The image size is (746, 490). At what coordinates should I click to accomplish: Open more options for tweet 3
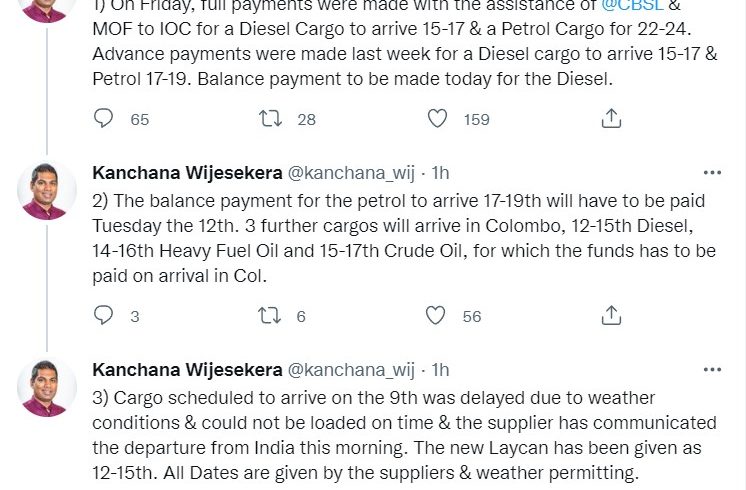(712, 369)
